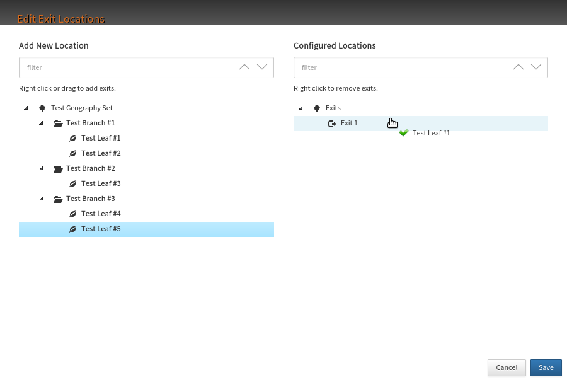
Task: Go to next match in Configured Locations filter
Action: click(x=536, y=67)
